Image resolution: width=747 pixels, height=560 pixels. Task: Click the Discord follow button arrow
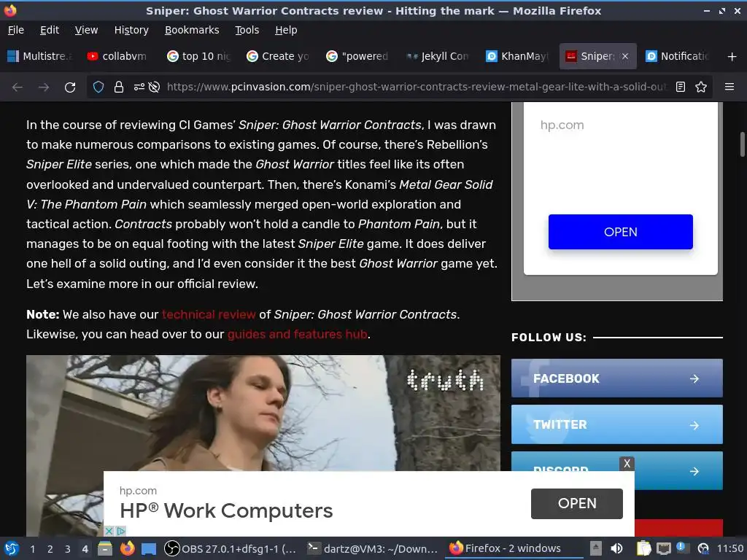point(694,471)
